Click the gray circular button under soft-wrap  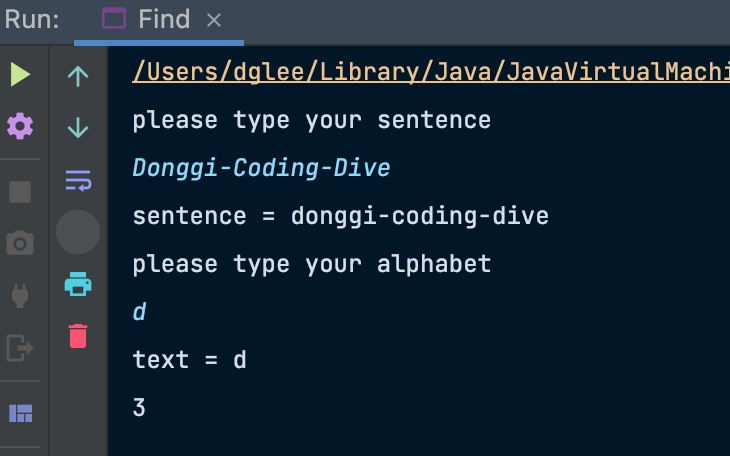(78, 232)
